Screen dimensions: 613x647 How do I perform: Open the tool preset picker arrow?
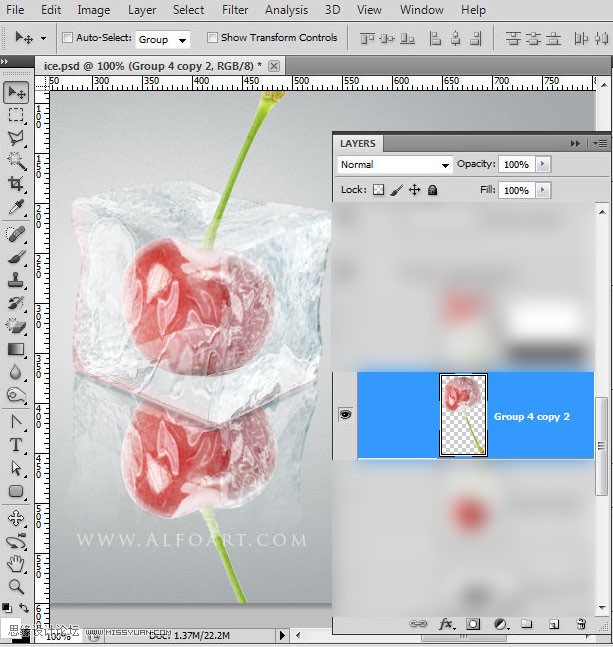click(43, 38)
